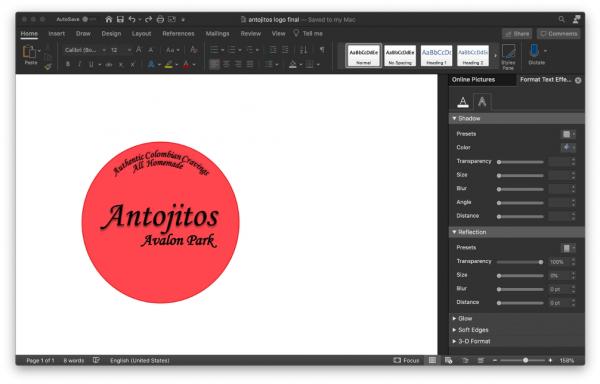Undo the last action

tap(132, 19)
